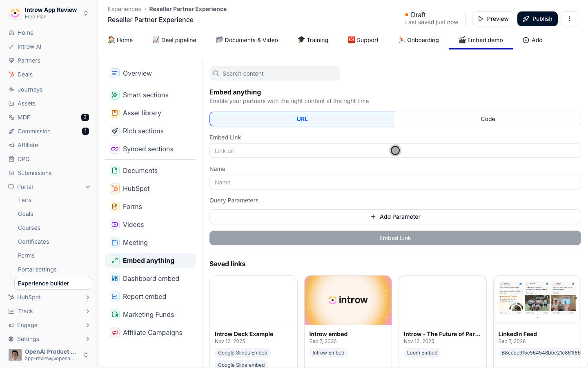588x368 pixels.
Task: Open the more options kebab menu
Action: click(570, 19)
